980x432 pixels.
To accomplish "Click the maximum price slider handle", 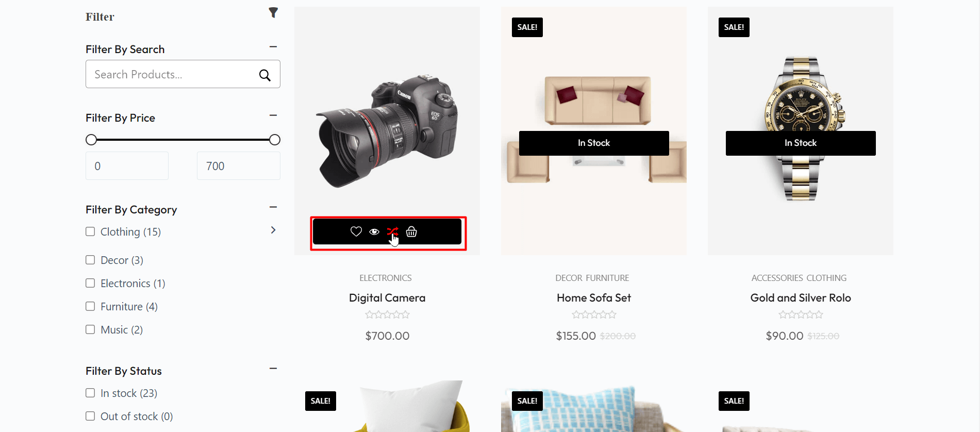I will (275, 140).
